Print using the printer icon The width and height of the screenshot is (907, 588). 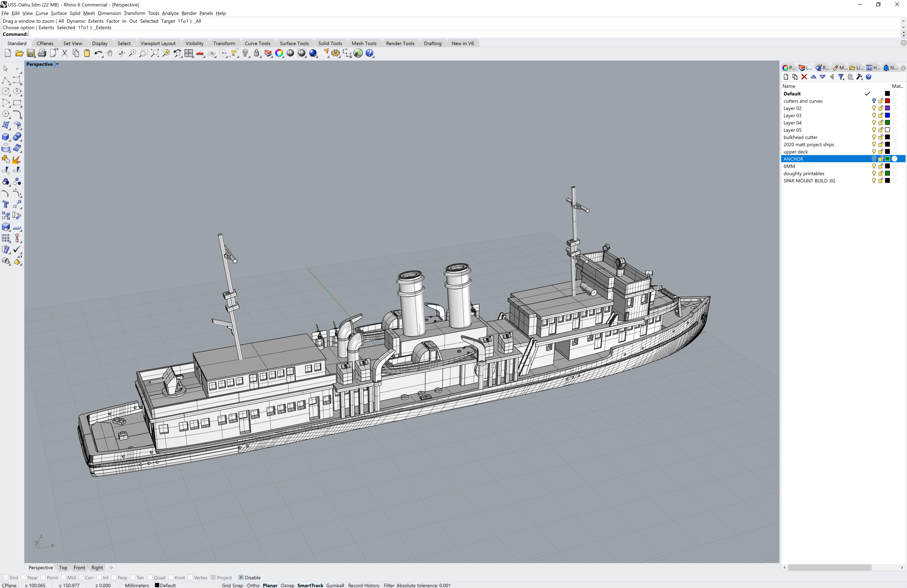(x=42, y=53)
